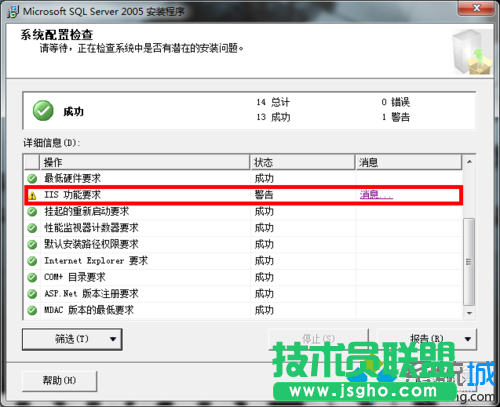Click the 停止(S) button
500x407 pixels.
tap(318, 339)
